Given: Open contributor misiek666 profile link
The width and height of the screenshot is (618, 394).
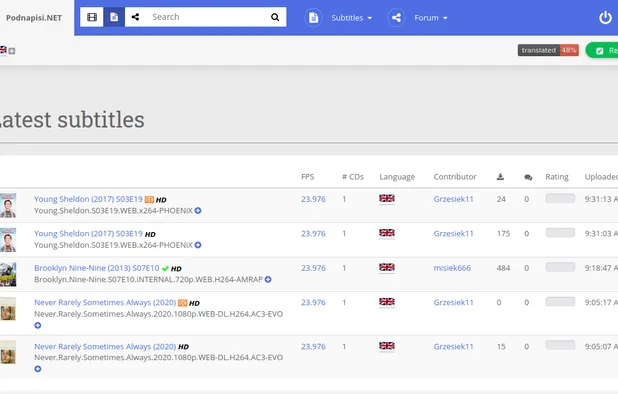Looking at the screenshot, I should tap(452, 268).
